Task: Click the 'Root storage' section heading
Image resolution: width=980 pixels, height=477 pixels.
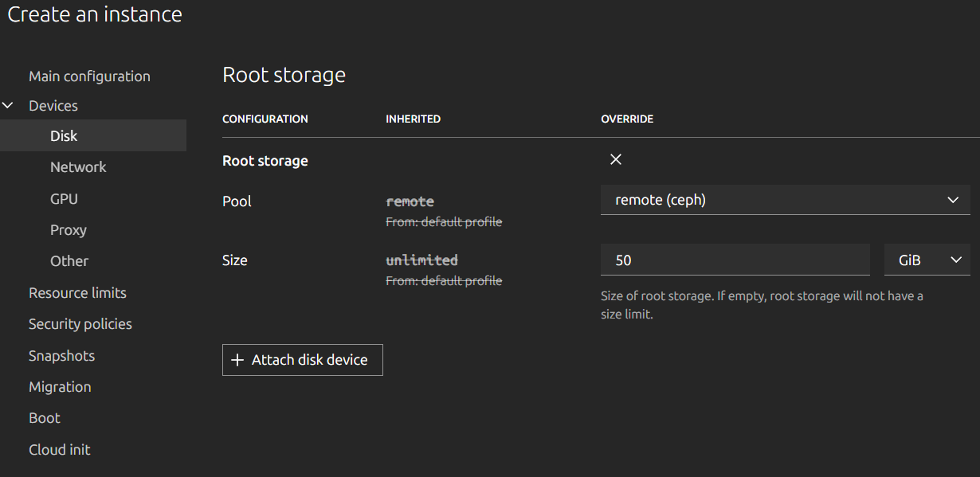Action: click(284, 75)
